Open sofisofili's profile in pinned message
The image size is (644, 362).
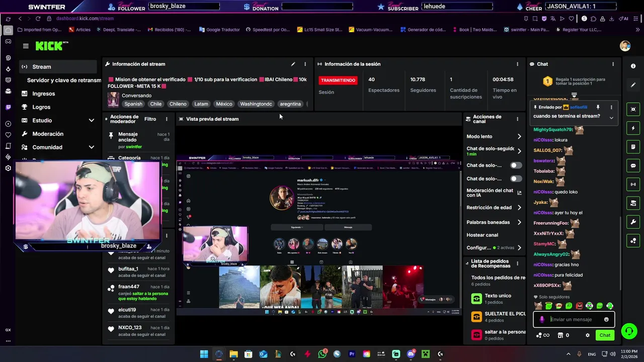click(578, 107)
